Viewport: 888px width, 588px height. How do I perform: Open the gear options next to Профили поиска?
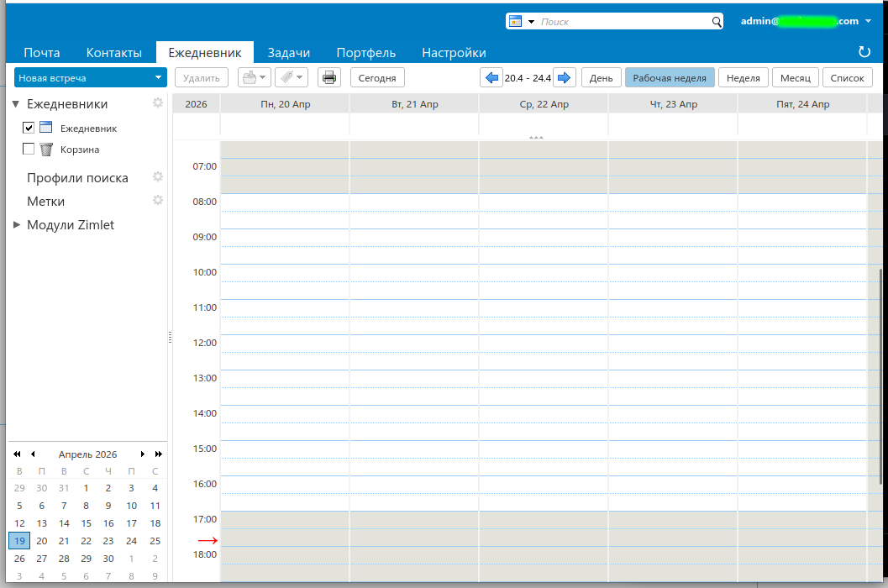157,177
